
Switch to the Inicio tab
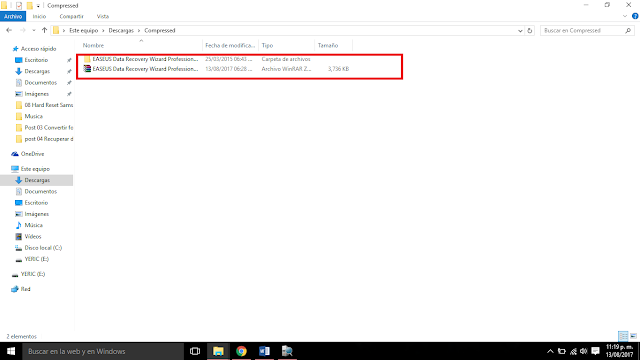[x=39, y=16]
